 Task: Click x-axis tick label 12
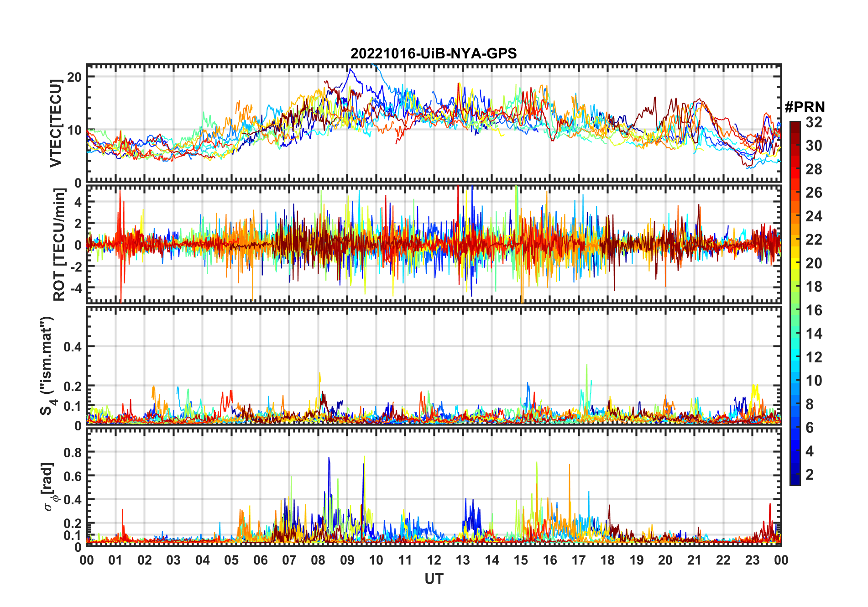(x=434, y=560)
